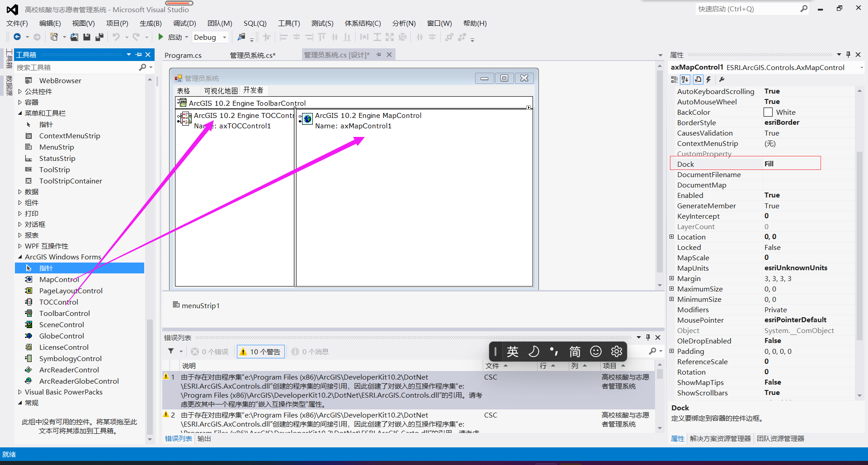Screen dimensions: 868x465
Task: Sort properties alphabetically with the A-Z icon
Action: (685, 80)
